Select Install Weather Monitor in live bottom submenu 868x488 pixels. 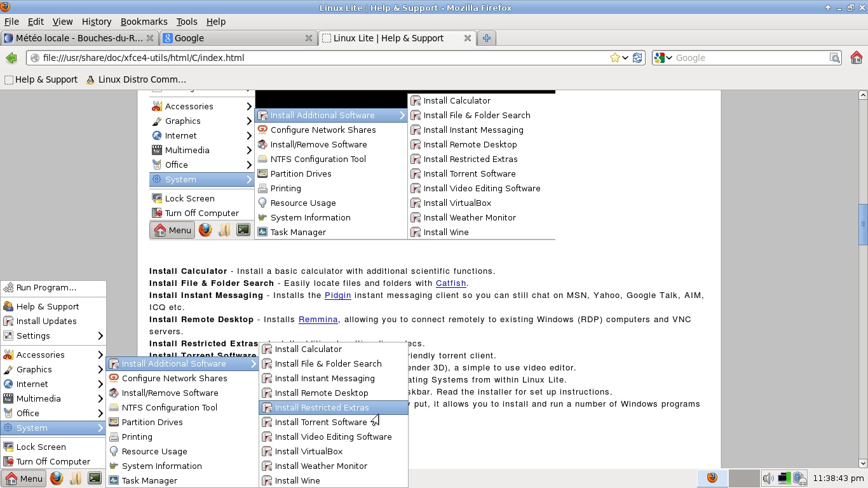click(334, 466)
